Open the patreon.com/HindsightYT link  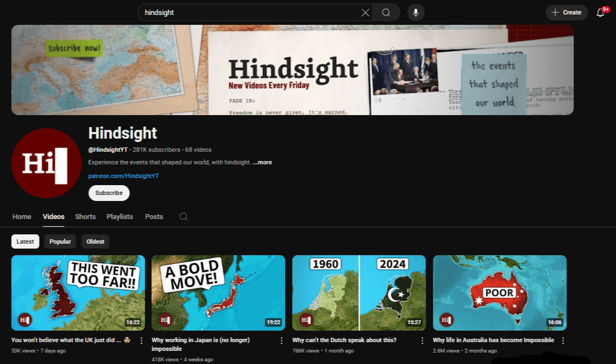pyautogui.click(x=124, y=176)
